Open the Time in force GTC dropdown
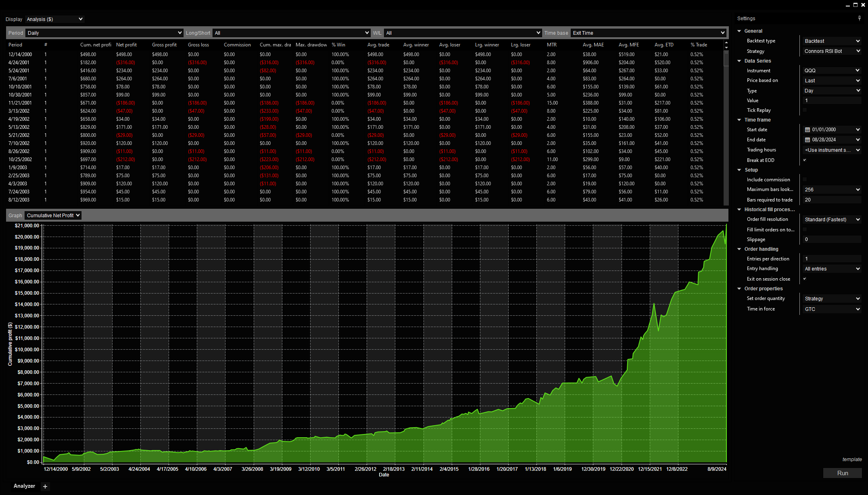Screen dimensions: 868x495 (x=832, y=309)
